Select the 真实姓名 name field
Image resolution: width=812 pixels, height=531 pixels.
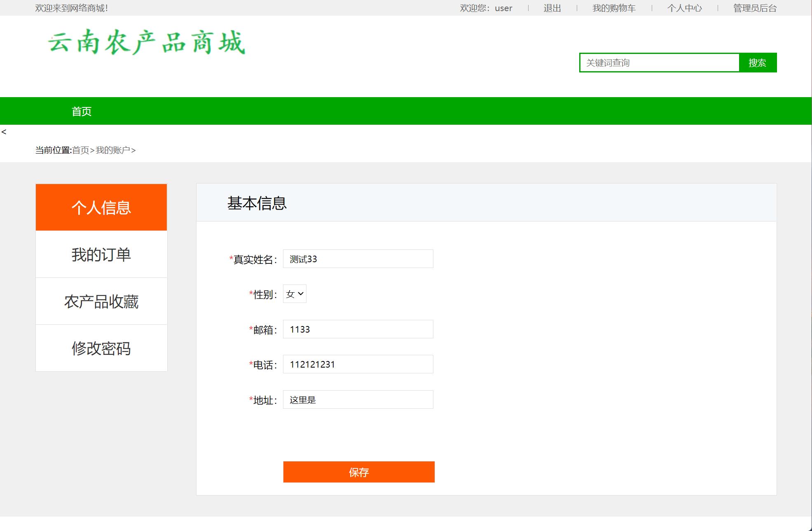[358, 259]
